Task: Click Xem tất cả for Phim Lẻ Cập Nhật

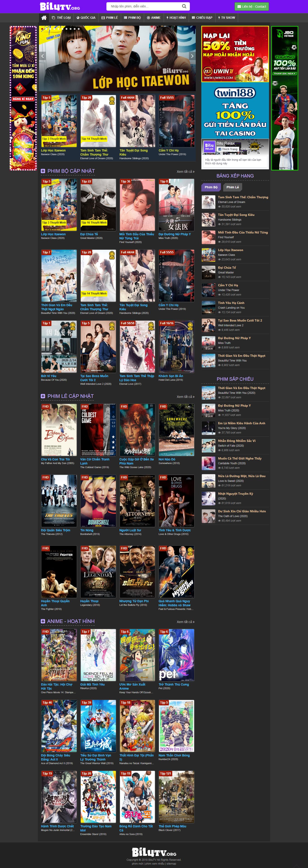Action: click(186, 397)
